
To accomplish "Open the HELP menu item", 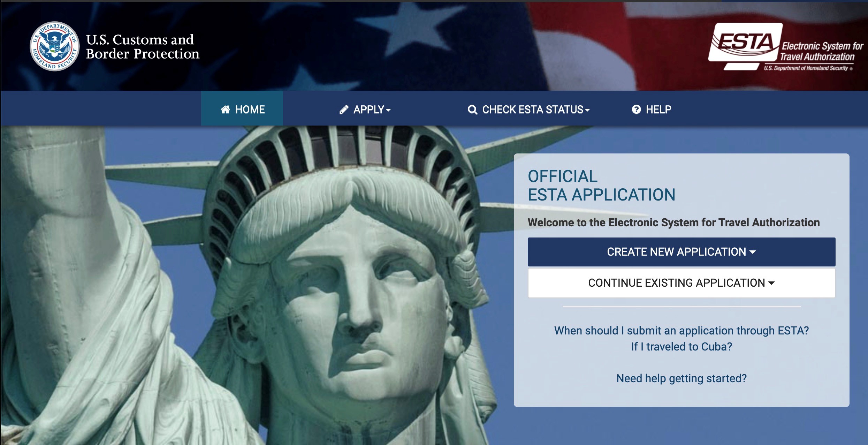I will [x=652, y=110].
